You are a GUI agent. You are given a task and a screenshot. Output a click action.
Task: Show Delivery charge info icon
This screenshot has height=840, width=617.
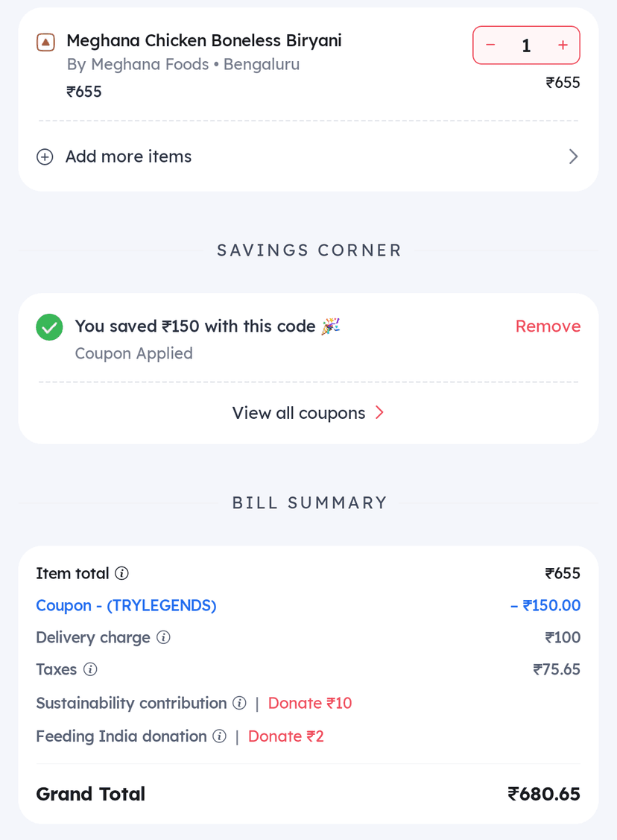163,637
